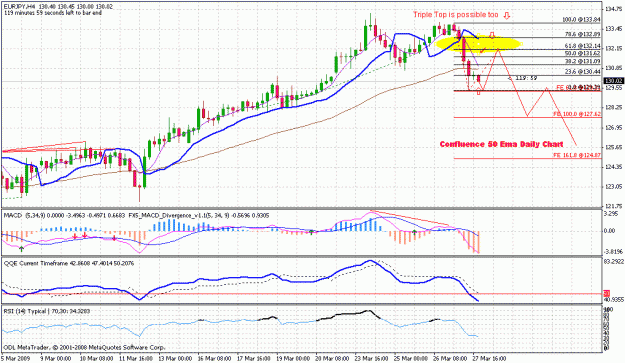Viewport: 625px width, 363px height.
Task: Click MACD scale value -3.8196
Action: (x=614, y=251)
